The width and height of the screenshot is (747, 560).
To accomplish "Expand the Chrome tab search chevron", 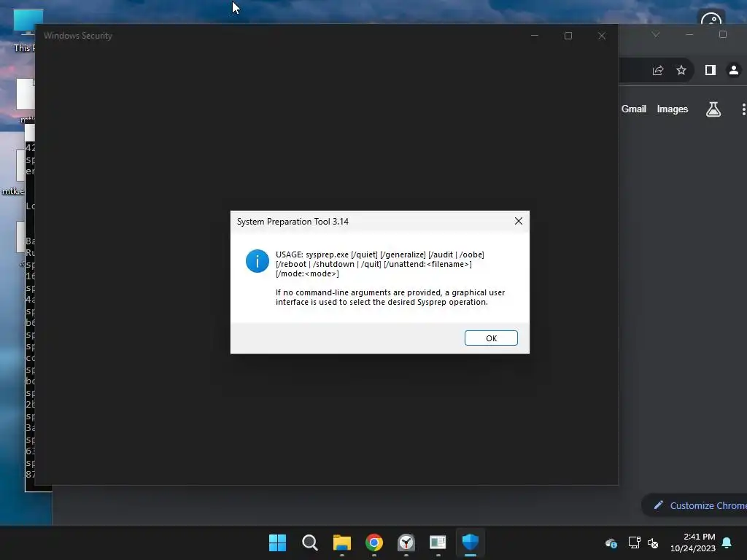I will 656,34.
